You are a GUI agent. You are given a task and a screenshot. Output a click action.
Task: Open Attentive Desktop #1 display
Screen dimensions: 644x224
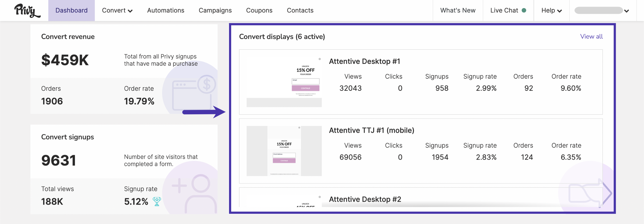(x=365, y=61)
